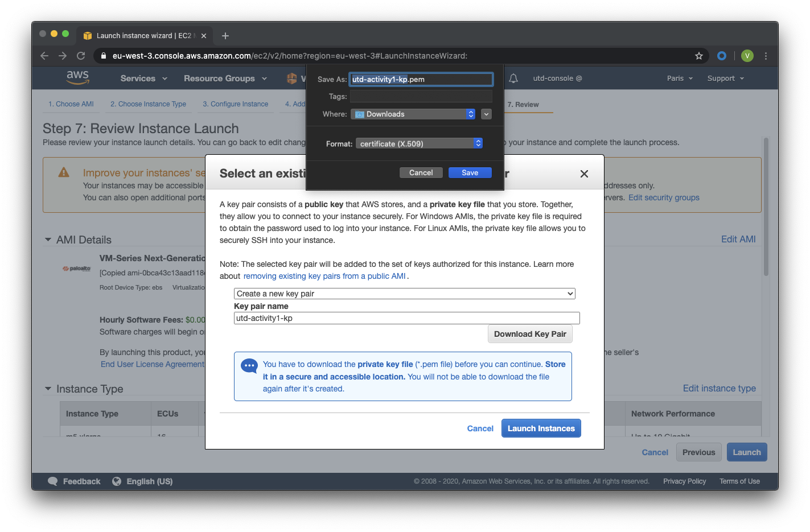This screenshot has width=810, height=532.
Task: Click the Download Key Pair button
Action: coord(530,334)
